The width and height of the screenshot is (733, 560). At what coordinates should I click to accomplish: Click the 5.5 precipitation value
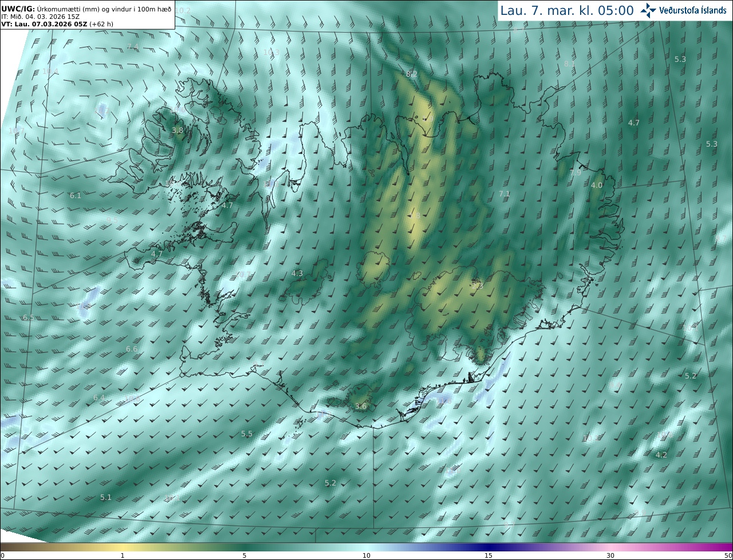tap(247, 434)
